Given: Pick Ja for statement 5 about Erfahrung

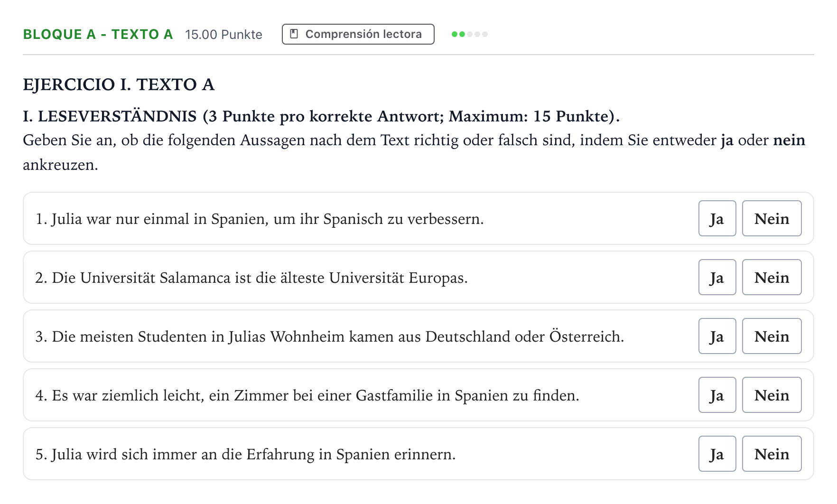Looking at the screenshot, I should click(717, 454).
